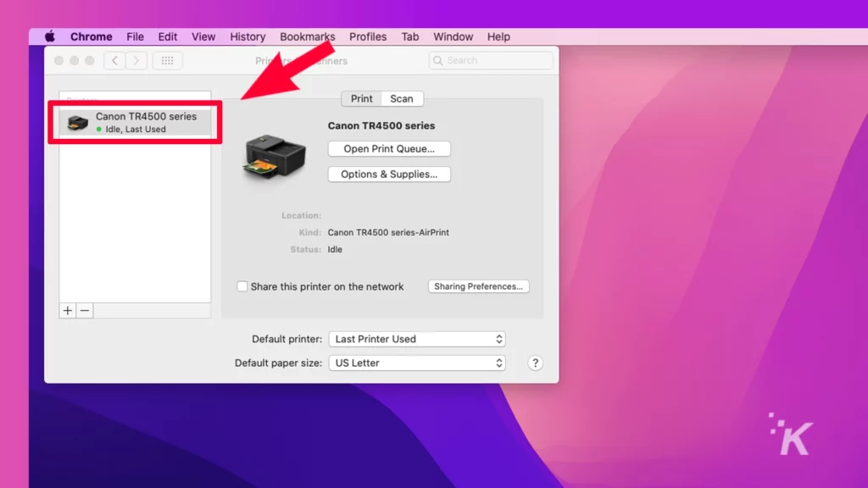868x488 pixels.
Task: Switch to the Print tab
Action: 361,98
